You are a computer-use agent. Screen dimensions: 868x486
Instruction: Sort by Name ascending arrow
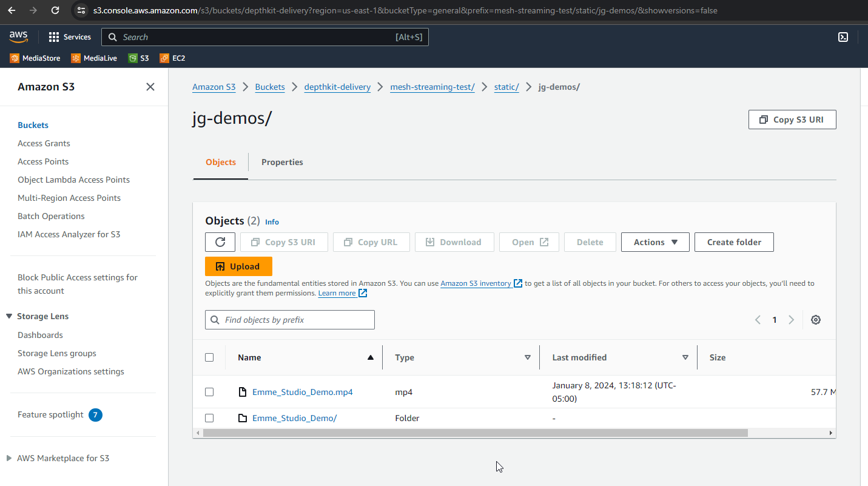coord(371,357)
